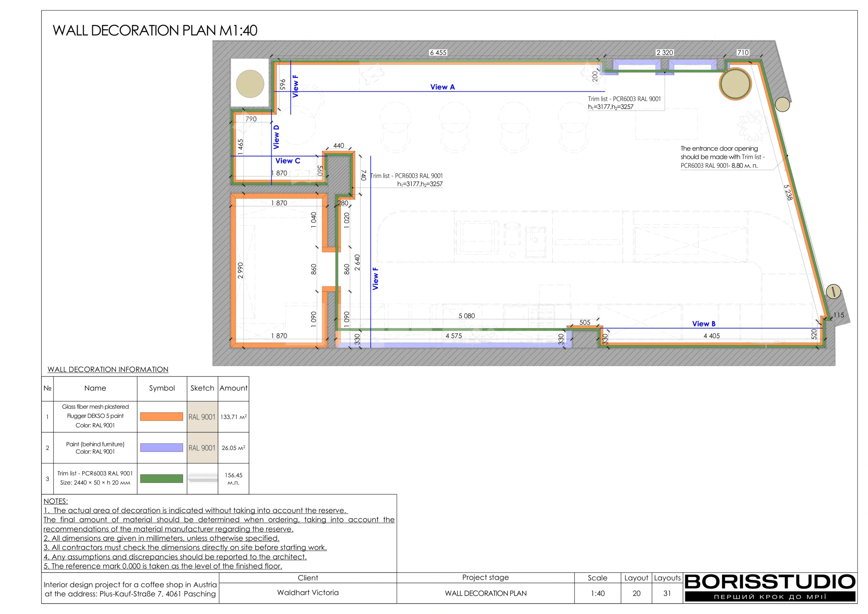
Task: Click the View C label
Action: coord(288,161)
